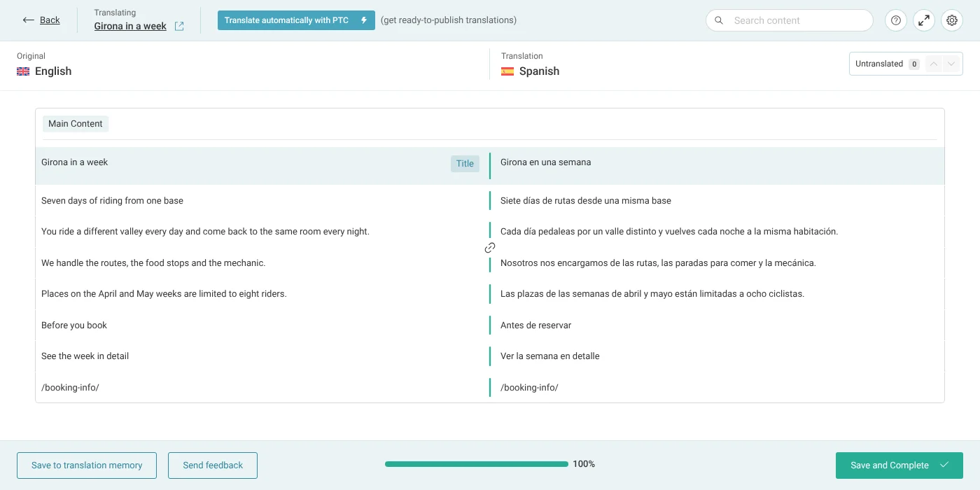Click '(get ready-to-publish translations)' text

click(x=449, y=20)
